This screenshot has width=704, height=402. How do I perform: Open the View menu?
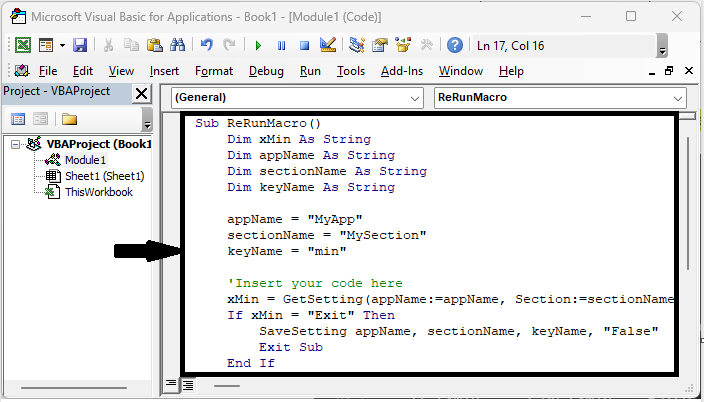tap(121, 71)
